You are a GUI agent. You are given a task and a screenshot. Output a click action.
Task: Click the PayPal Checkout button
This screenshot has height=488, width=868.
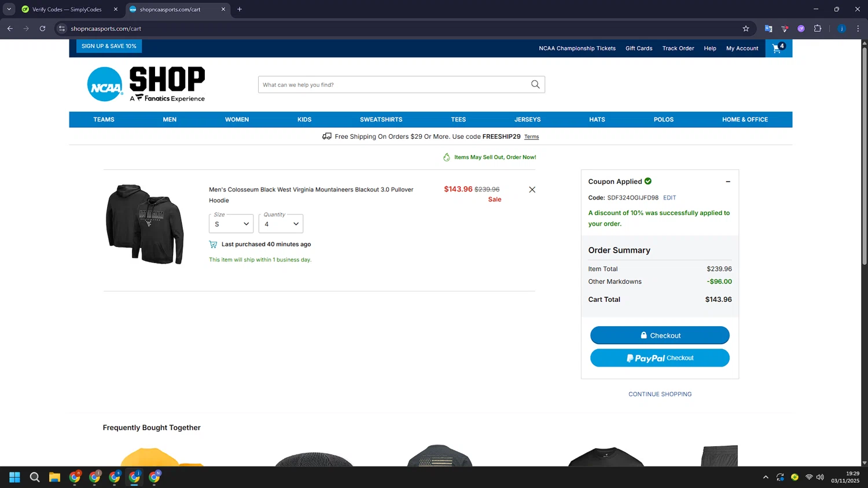tap(660, 358)
